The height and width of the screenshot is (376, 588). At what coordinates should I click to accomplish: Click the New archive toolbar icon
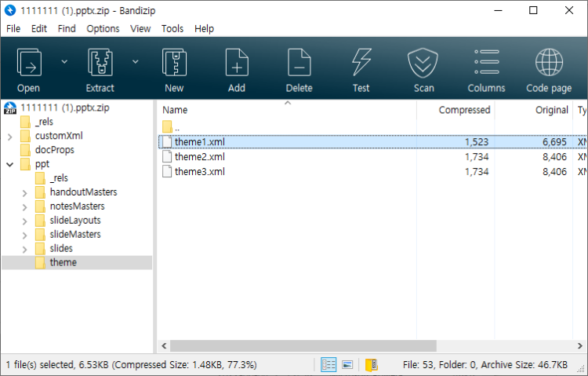[x=174, y=63]
